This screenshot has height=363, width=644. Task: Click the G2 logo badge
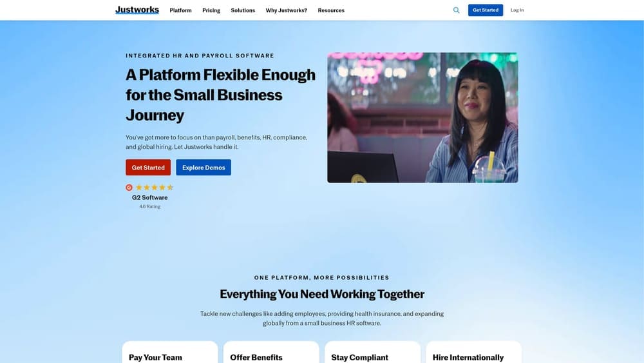tap(129, 188)
